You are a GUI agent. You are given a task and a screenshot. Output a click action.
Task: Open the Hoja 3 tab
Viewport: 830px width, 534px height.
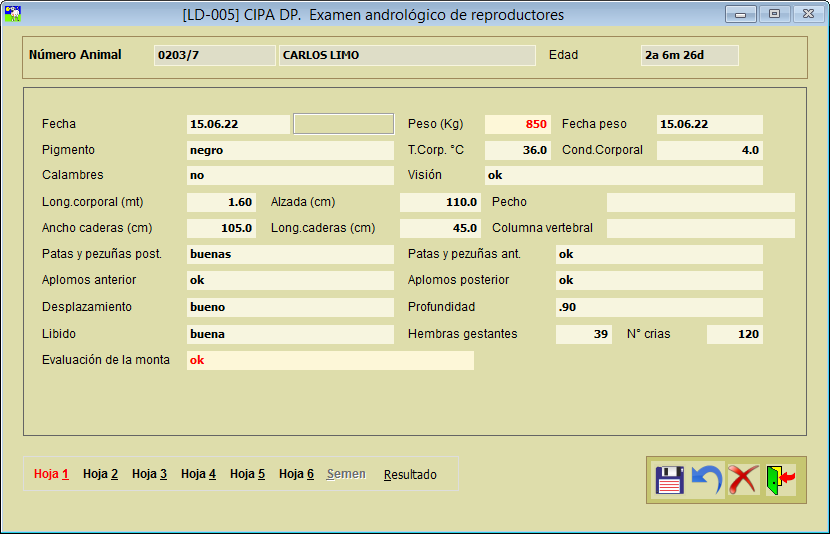click(149, 474)
